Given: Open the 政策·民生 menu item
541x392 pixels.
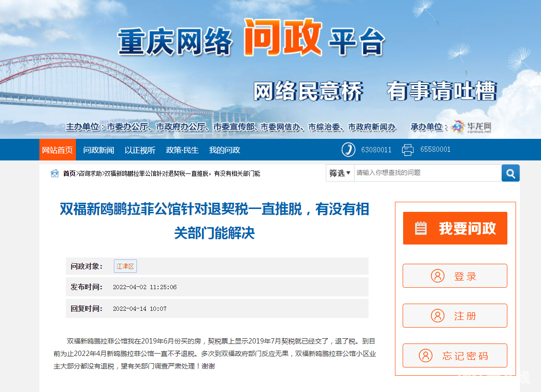Looking at the screenshot, I should (x=182, y=150).
